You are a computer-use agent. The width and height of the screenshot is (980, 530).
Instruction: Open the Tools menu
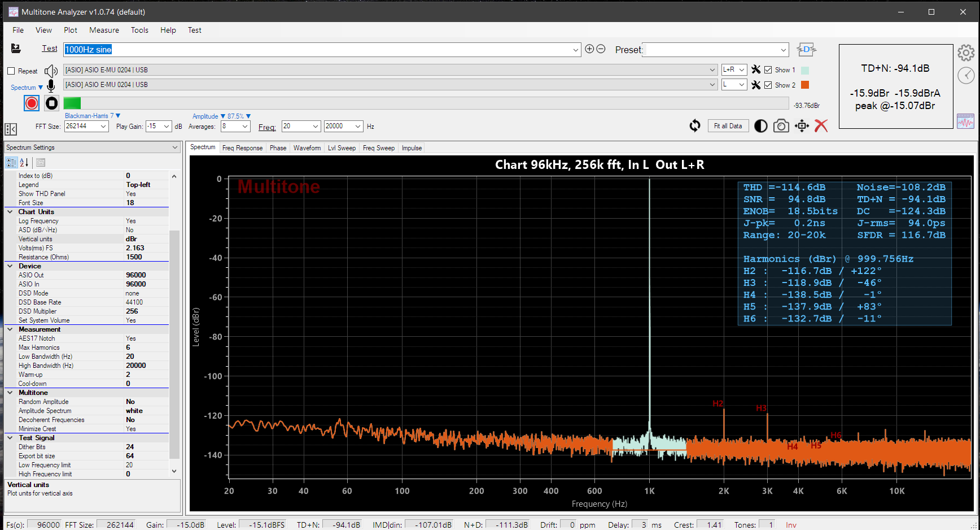[x=139, y=30]
